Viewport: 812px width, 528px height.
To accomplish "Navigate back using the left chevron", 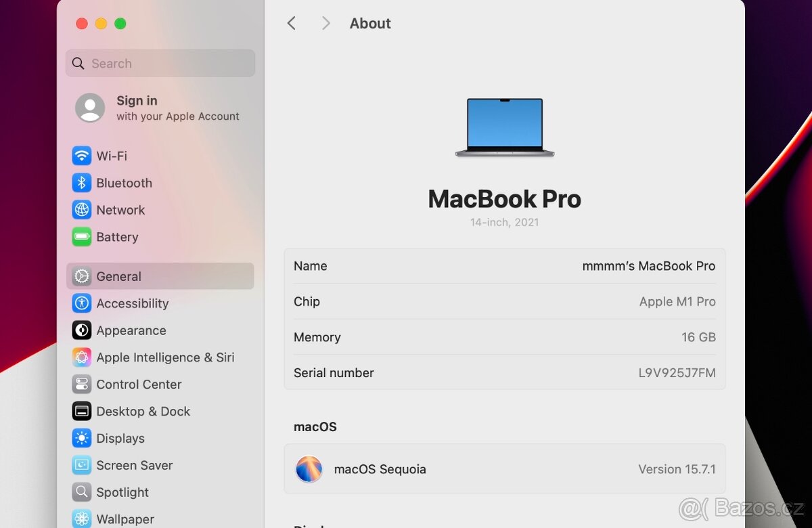I will [291, 23].
